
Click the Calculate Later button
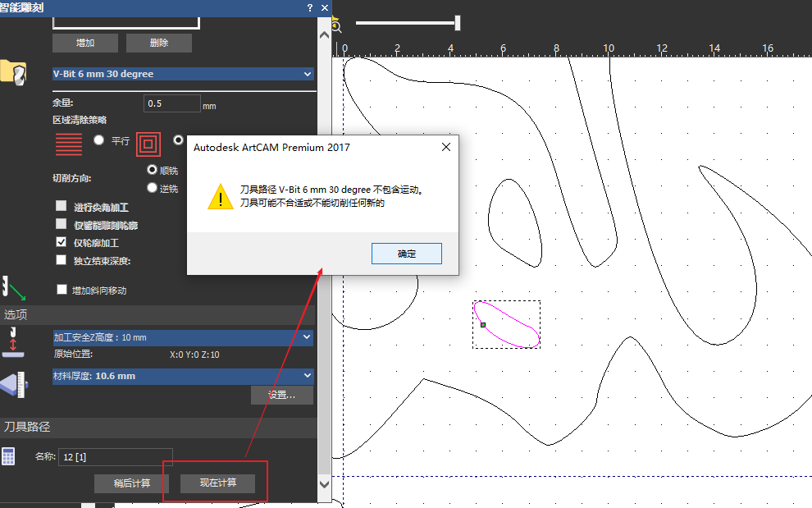[x=131, y=483]
